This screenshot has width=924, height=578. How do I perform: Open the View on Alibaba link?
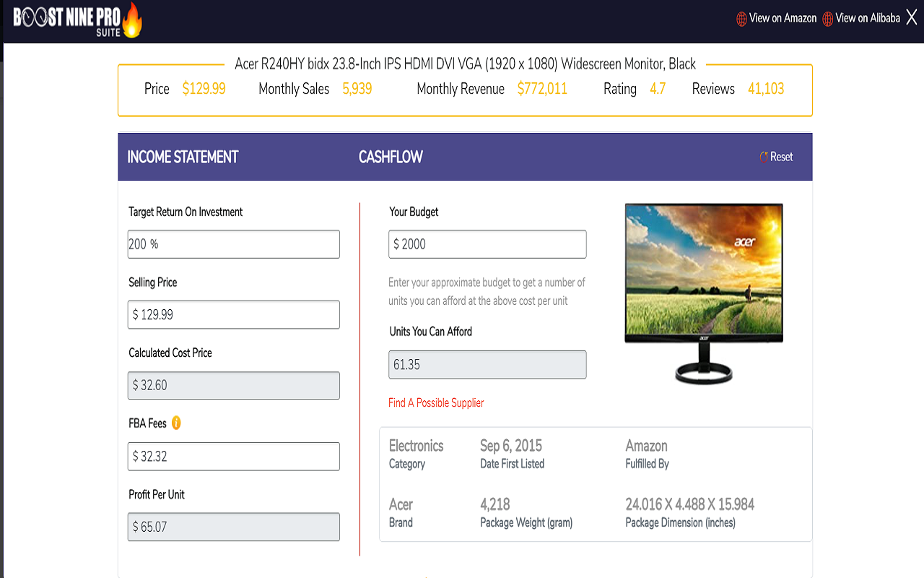pos(868,18)
